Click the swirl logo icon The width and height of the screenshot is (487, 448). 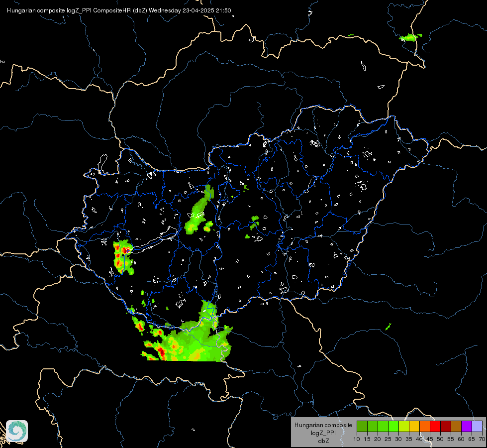coord(17,431)
